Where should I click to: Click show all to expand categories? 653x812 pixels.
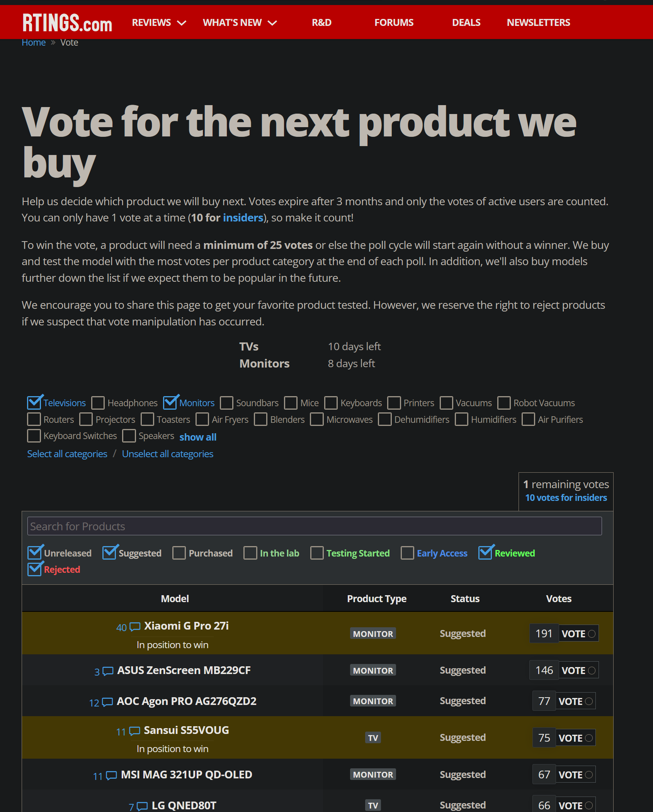pyautogui.click(x=198, y=437)
